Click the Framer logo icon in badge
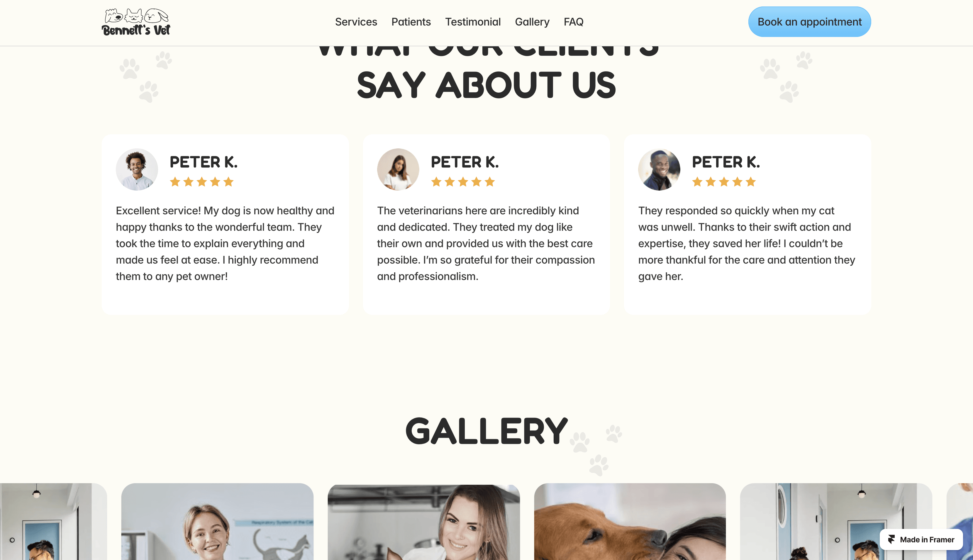The height and width of the screenshot is (560, 973). (x=891, y=539)
